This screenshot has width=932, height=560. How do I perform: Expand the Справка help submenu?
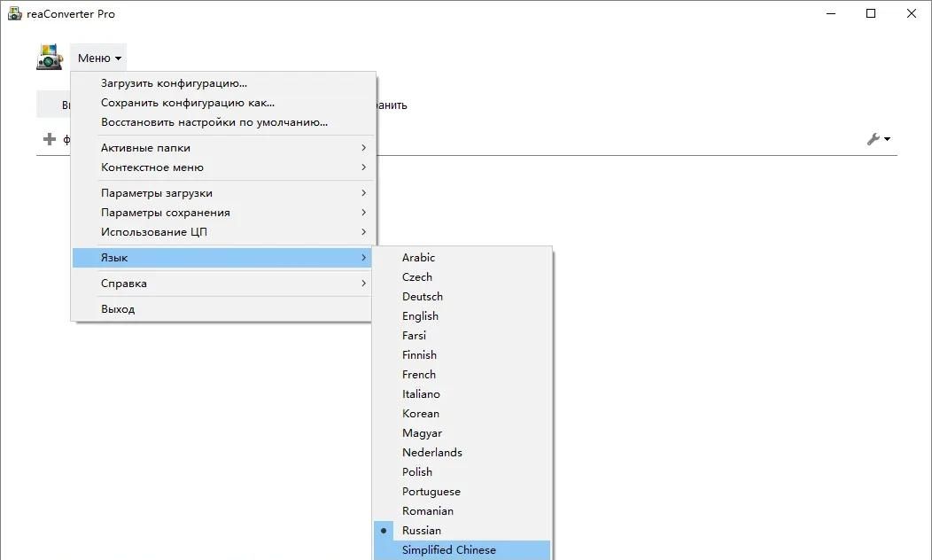(x=223, y=284)
